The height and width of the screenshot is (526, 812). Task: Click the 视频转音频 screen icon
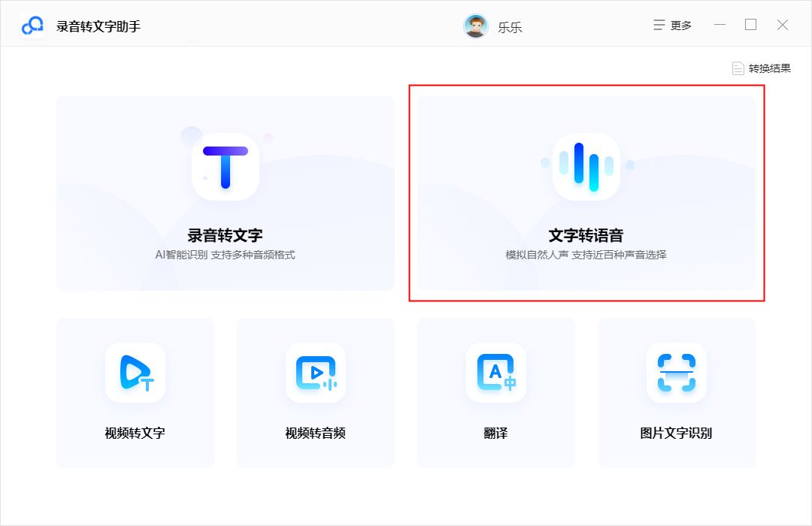click(x=315, y=373)
